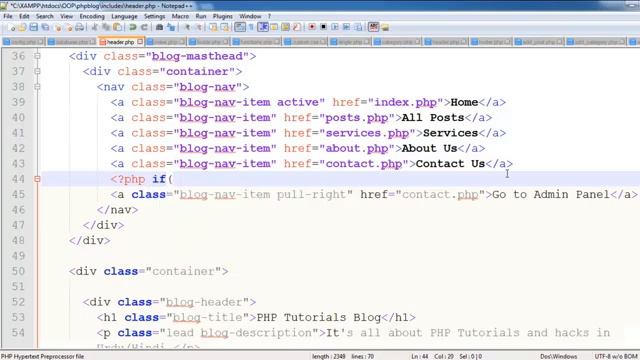Open the Settings menu
Image resolution: width=640 pixels, height=360 pixels.
(154, 16)
